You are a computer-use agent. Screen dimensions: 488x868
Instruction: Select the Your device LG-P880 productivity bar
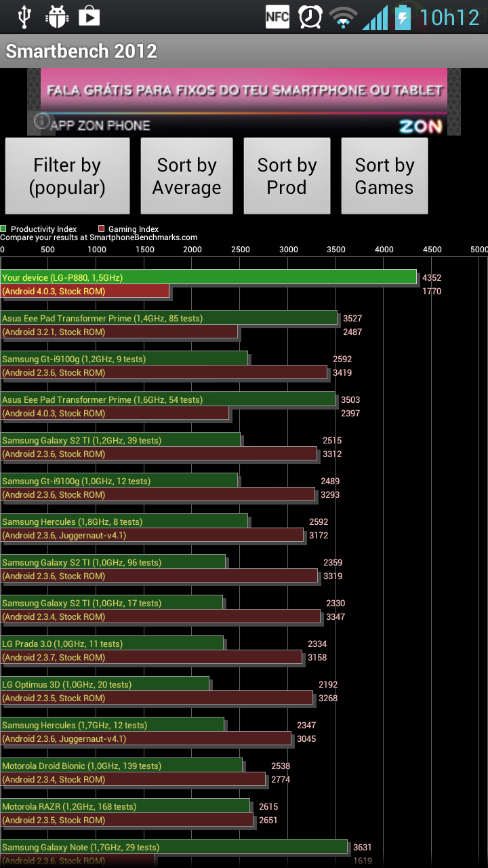(209, 277)
